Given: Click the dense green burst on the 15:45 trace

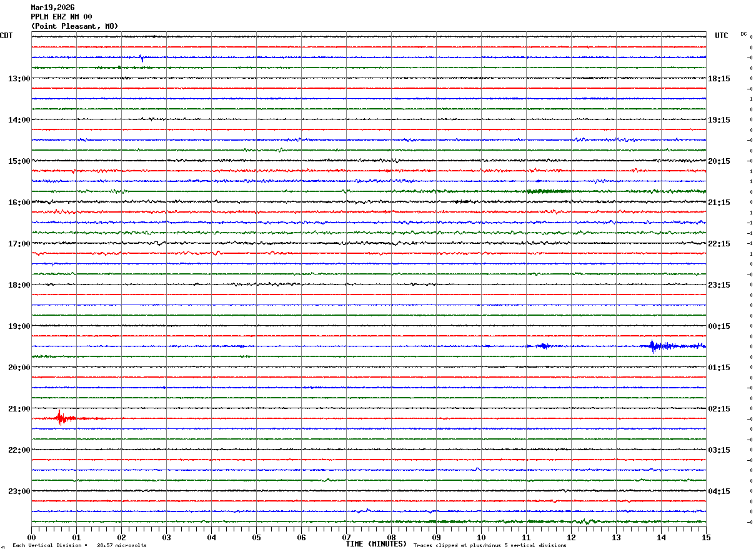Looking at the screenshot, I should (548, 191).
